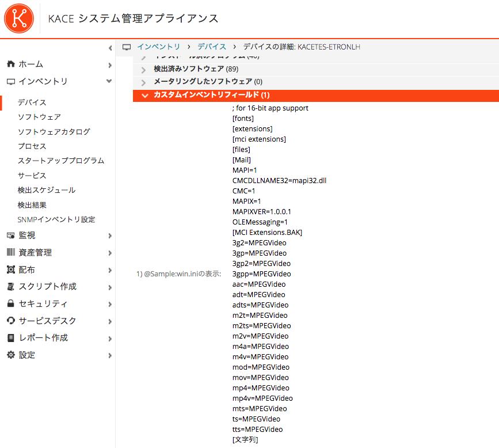Collapse the sidebar with the left arrow
Image resolution: width=499 pixels, height=448 pixels.
(110, 48)
